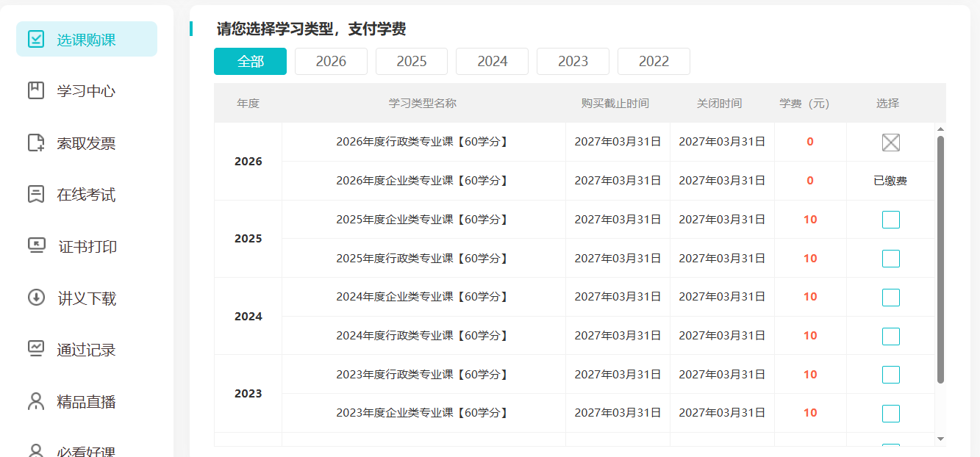Tick the 2025年度行政类专业课 checkbox
The image size is (980, 457).
(890, 259)
